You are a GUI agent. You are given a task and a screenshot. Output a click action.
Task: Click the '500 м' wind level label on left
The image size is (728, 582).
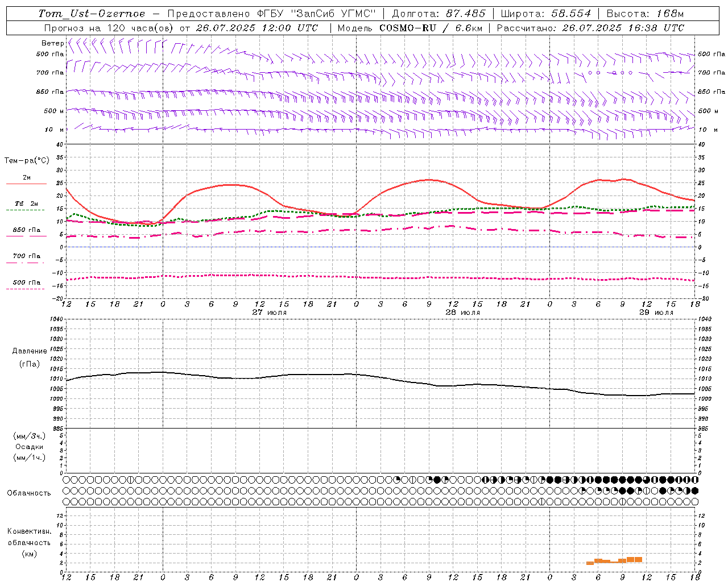[x=54, y=111]
